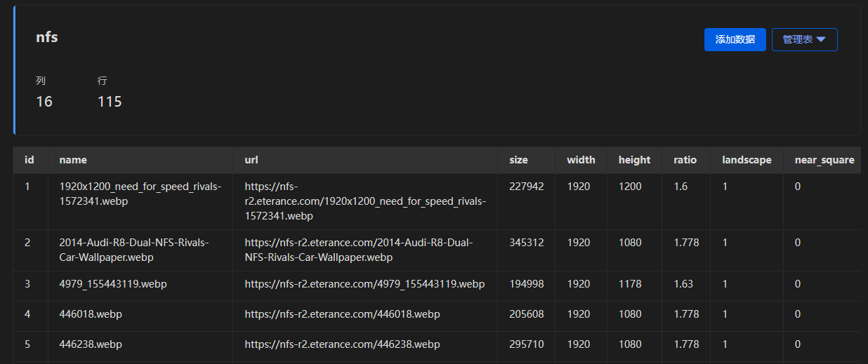868x364 pixels.
Task: Select the 4979_155443119.webp name cell
Action: coord(113,284)
